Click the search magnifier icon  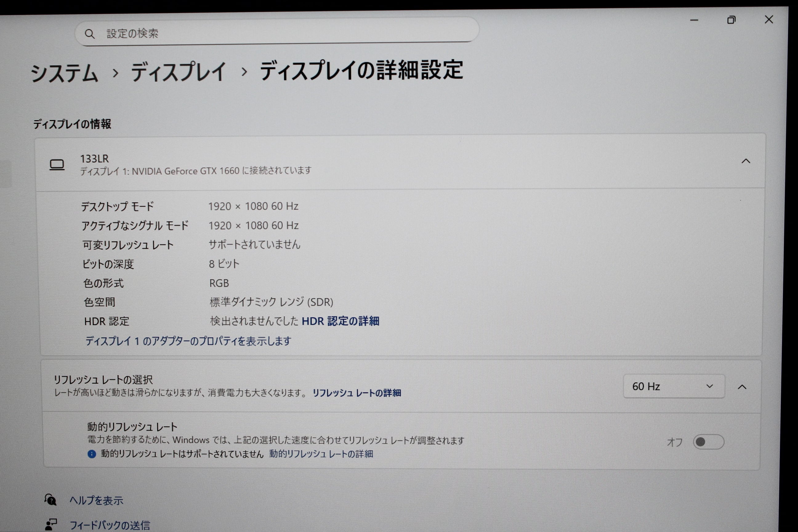point(90,34)
